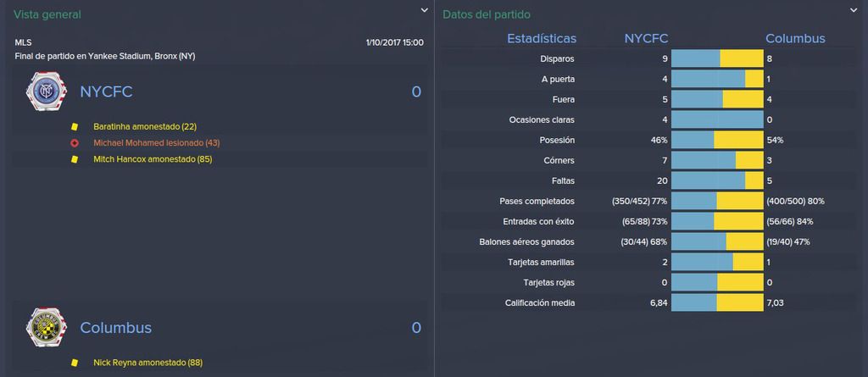Expand the Vista general panel chevron
Viewport: 868px width, 377px height.
pyautogui.click(x=424, y=10)
